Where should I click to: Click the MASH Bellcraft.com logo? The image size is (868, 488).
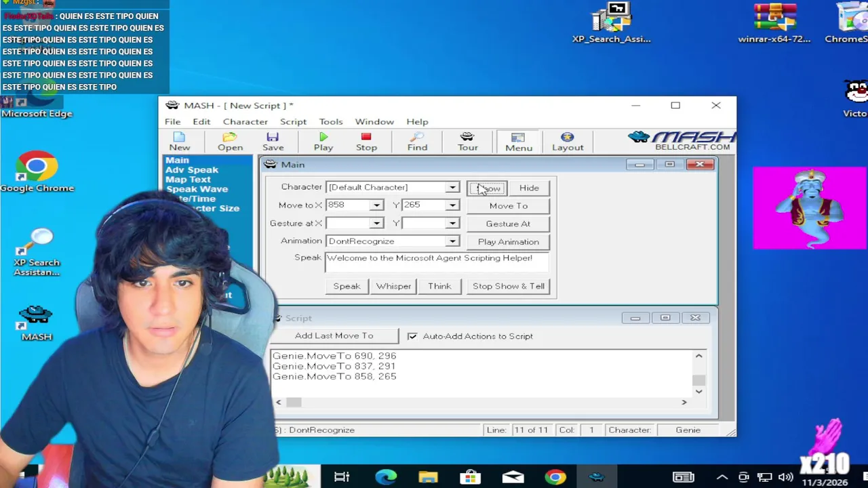(681, 141)
